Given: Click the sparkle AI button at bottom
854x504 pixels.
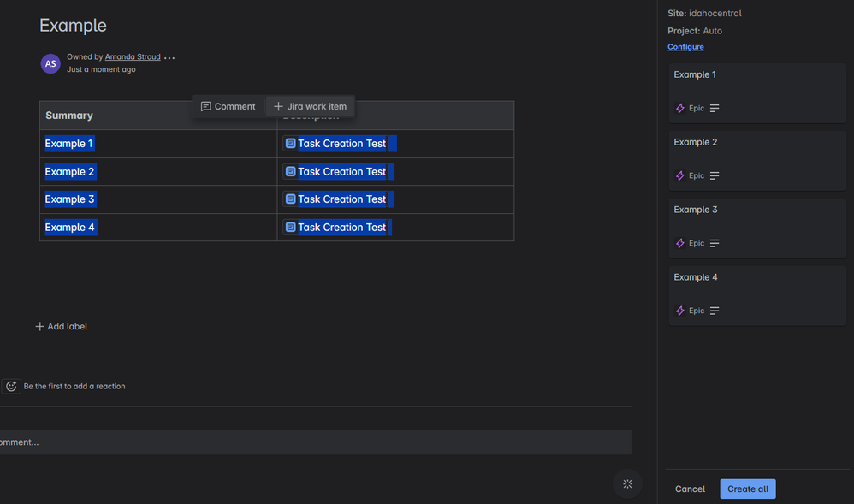Looking at the screenshot, I should click(x=627, y=483).
